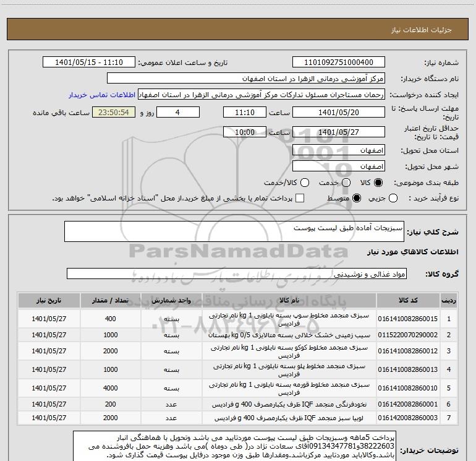Select product code 0161410082860015
Screen dimensions: 476x461
[x=408, y=319]
